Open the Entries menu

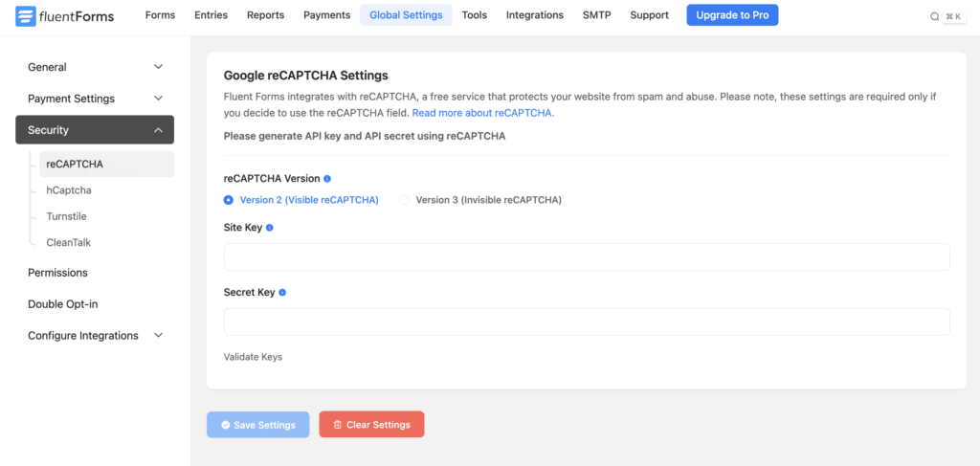(x=212, y=15)
